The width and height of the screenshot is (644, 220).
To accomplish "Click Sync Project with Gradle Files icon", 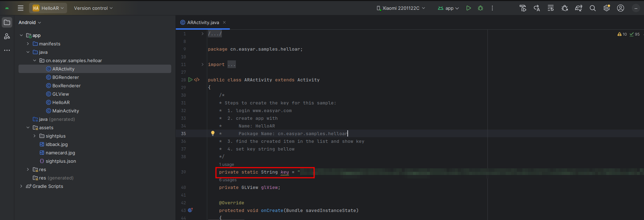I will click(x=579, y=8).
